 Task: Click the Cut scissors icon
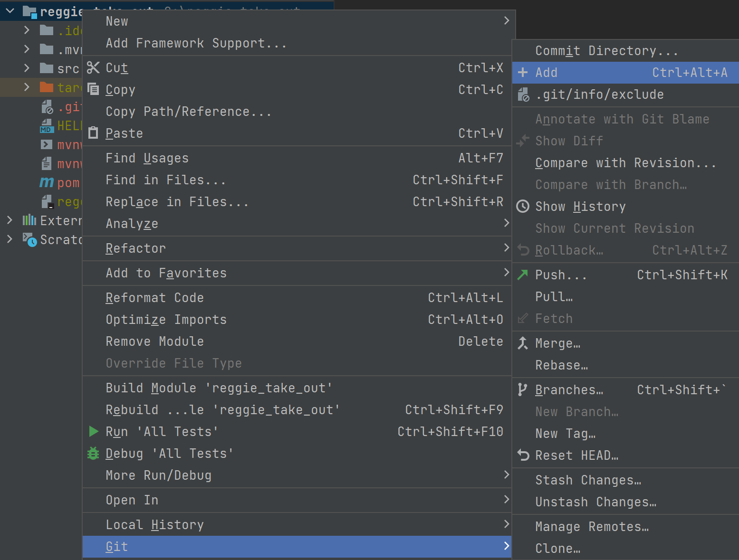click(x=93, y=68)
